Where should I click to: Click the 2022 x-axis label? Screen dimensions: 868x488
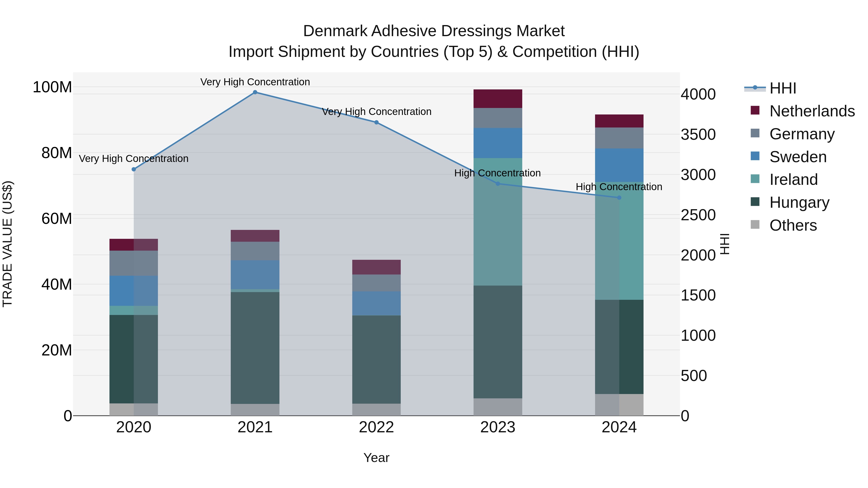[376, 427]
